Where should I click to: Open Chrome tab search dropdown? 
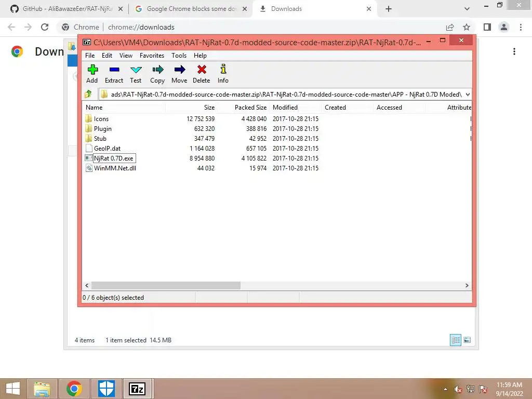467,9
